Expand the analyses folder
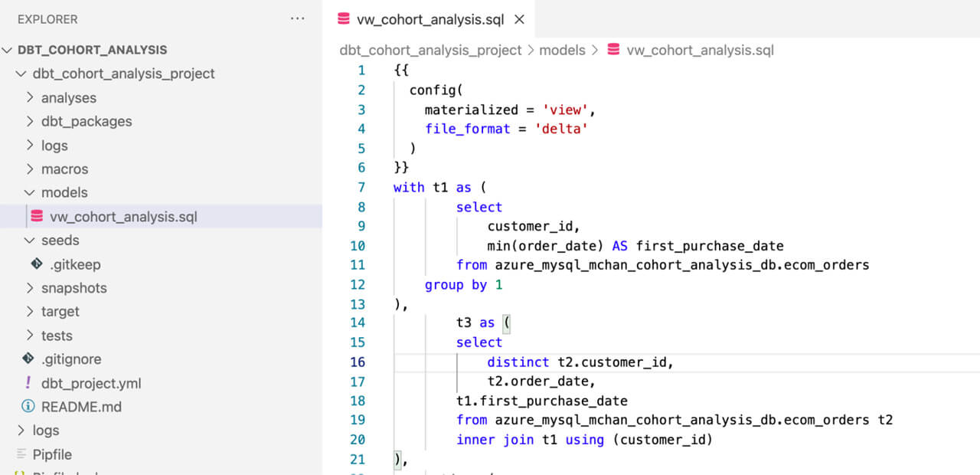This screenshot has width=980, height=475. 30,98
